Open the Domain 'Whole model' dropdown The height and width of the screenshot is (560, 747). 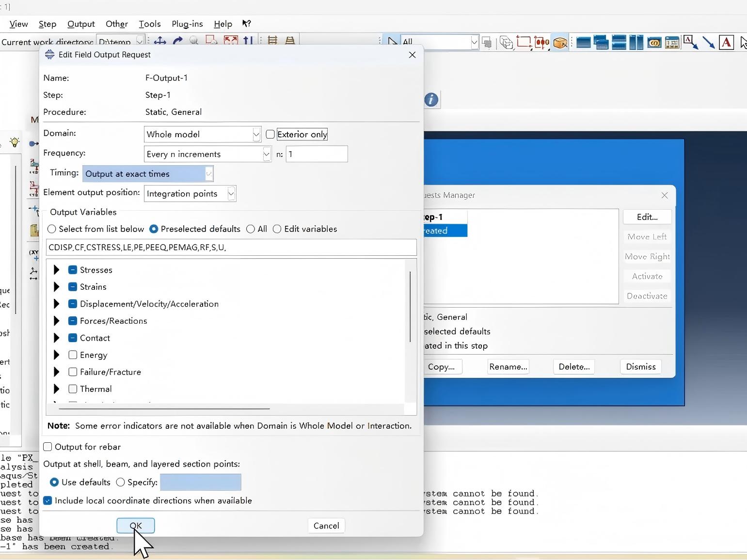click(256, 134)
